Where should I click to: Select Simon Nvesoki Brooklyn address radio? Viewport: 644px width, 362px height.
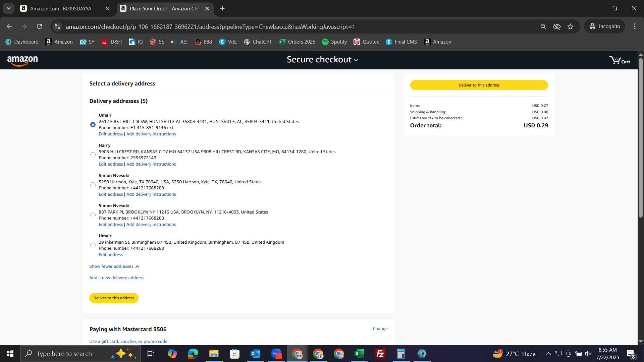93,215
